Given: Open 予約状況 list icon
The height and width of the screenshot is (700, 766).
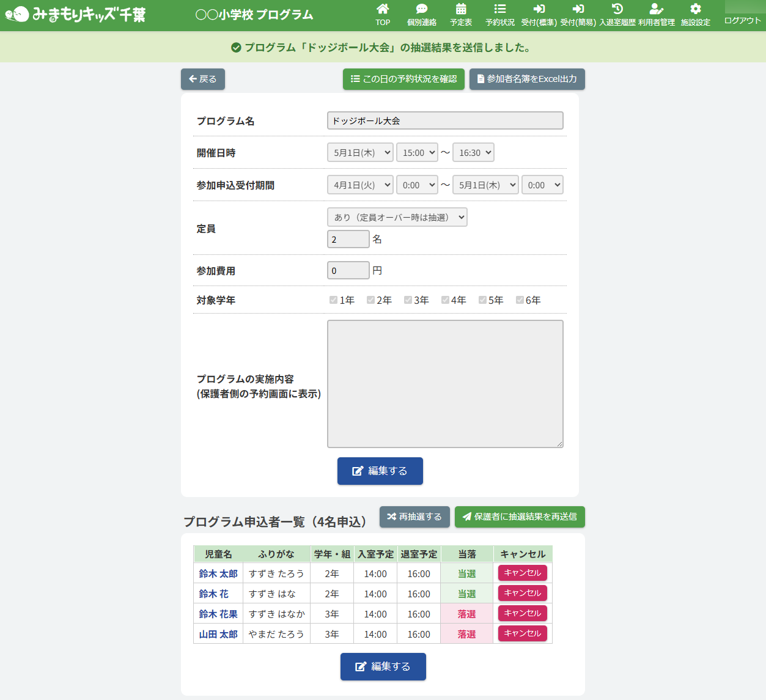Looking at the screenshot, I should pyautogui.click(x=499, y=9).
